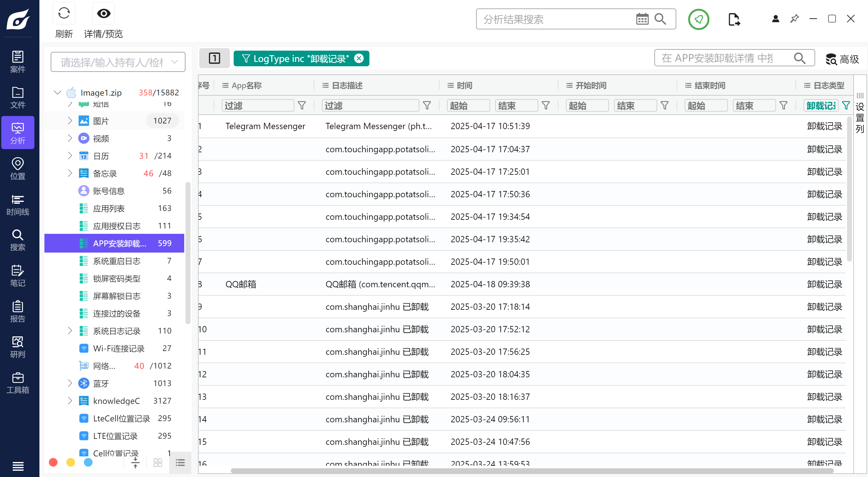
Task: Open the 持有人/检材 selection dropdown
Action: click(x=118, y=62)
